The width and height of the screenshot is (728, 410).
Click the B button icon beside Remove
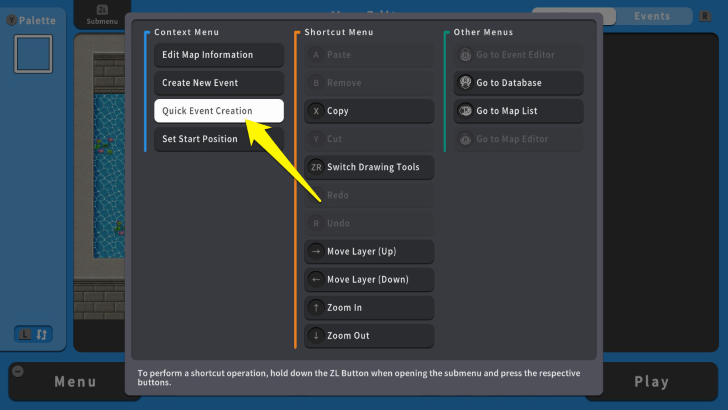click(x=316, y=83)
